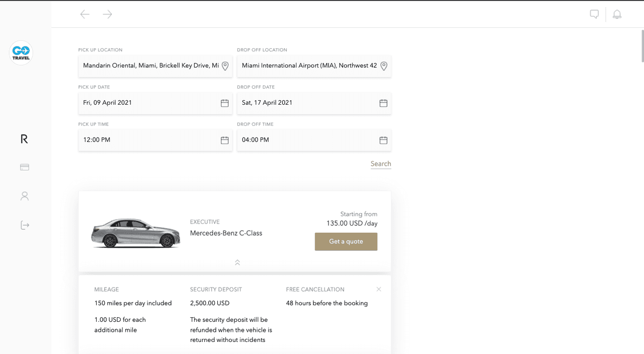Select the Sat, 17 April 2021 date field
644x354 pixels.
click(314, 103)
